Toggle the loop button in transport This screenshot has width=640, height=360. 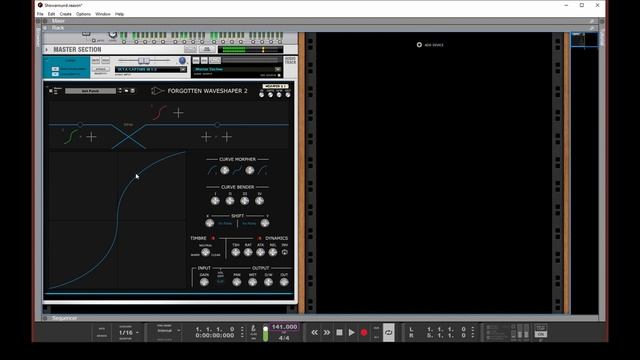[388, 333]
